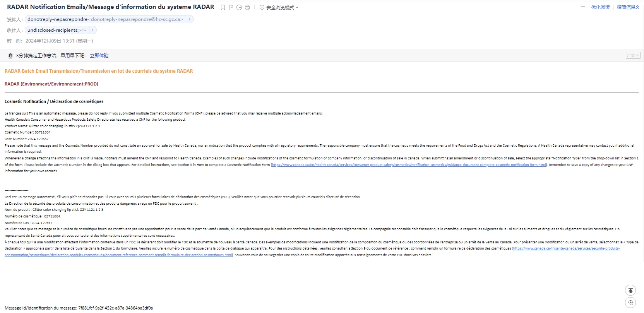This screenshot has height=313, width=644.
Task: Click the orange 'RADAR Batch Email Transmission' heading
Action: click(99, 71)
